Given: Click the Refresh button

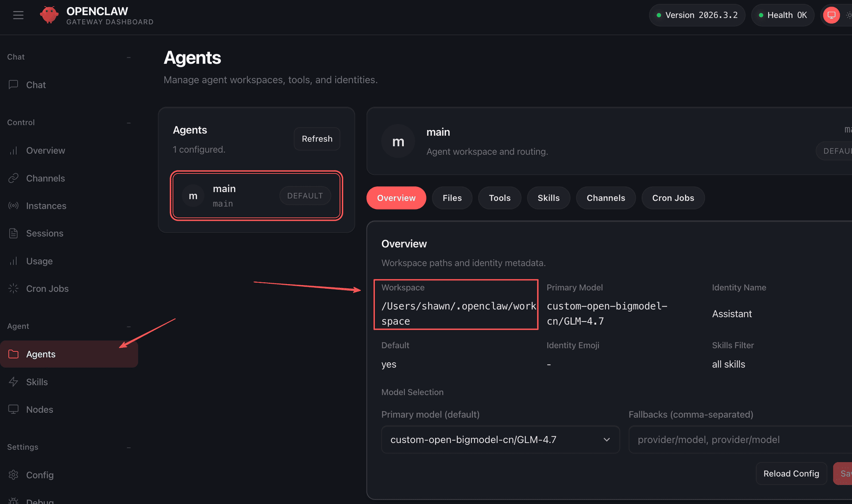Looking at the screenshot, I should 317,139.
